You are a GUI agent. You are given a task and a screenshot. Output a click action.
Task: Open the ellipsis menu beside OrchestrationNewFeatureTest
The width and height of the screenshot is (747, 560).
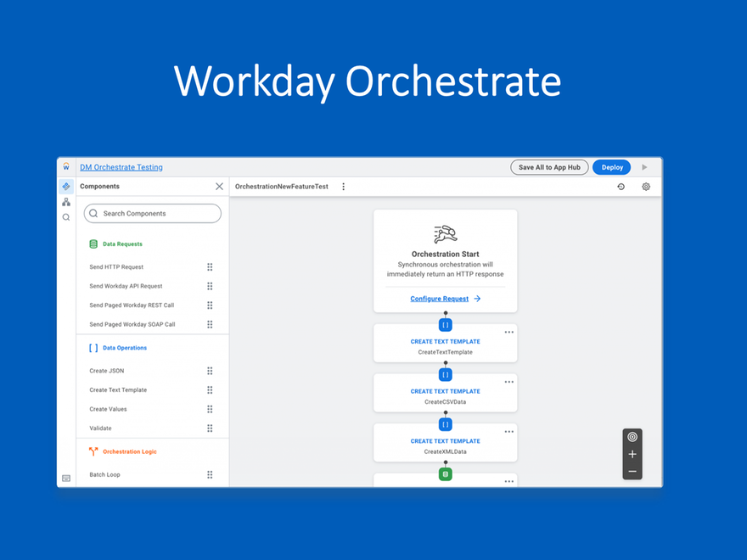coord(343,186)
